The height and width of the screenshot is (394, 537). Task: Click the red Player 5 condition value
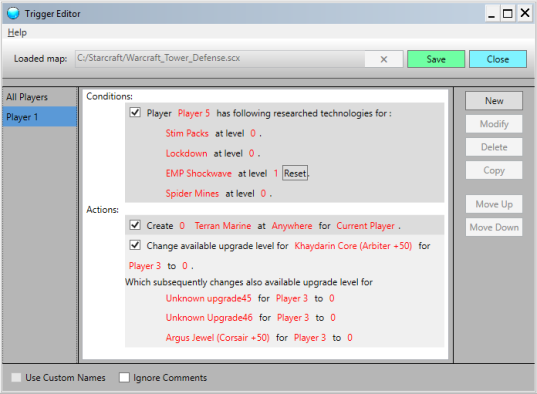click(194, 113)
